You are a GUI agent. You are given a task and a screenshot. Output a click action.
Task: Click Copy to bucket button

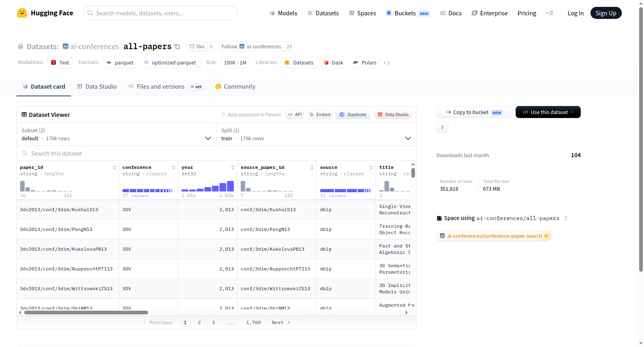pyautogui.click(x=474, y=112)
